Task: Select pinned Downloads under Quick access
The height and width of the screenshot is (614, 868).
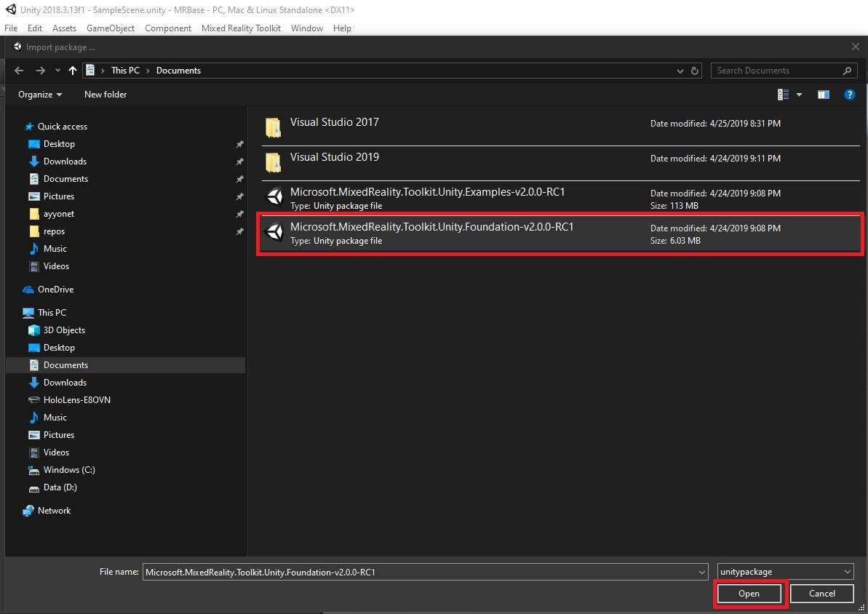Action: [57, 161]
